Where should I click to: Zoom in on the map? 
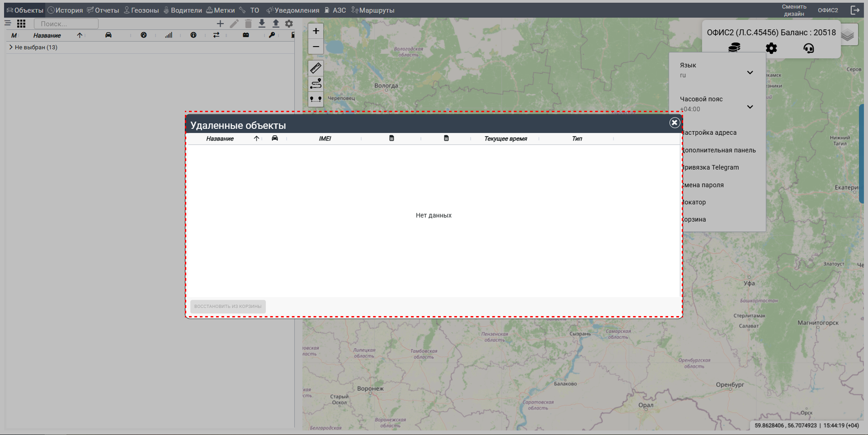[x=316, y=31]
